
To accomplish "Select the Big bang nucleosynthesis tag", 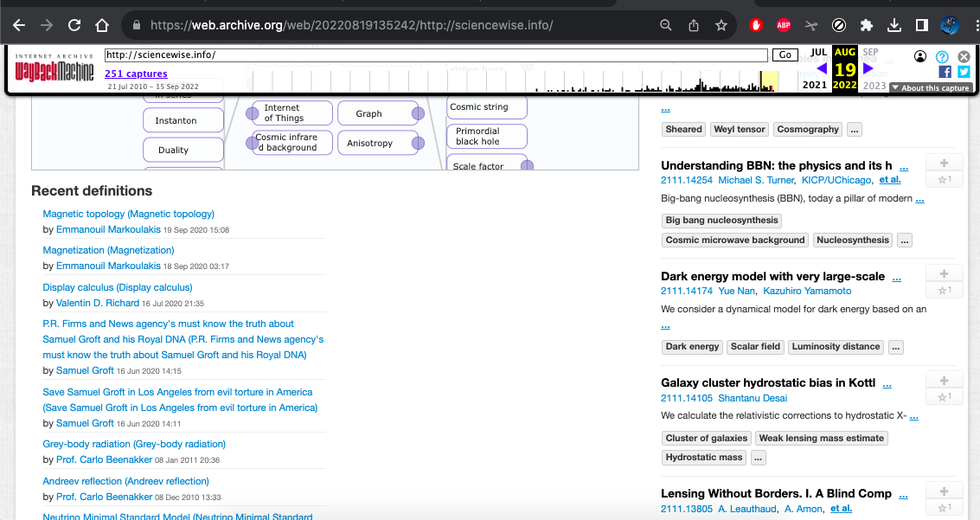I will tap(721, 221).
